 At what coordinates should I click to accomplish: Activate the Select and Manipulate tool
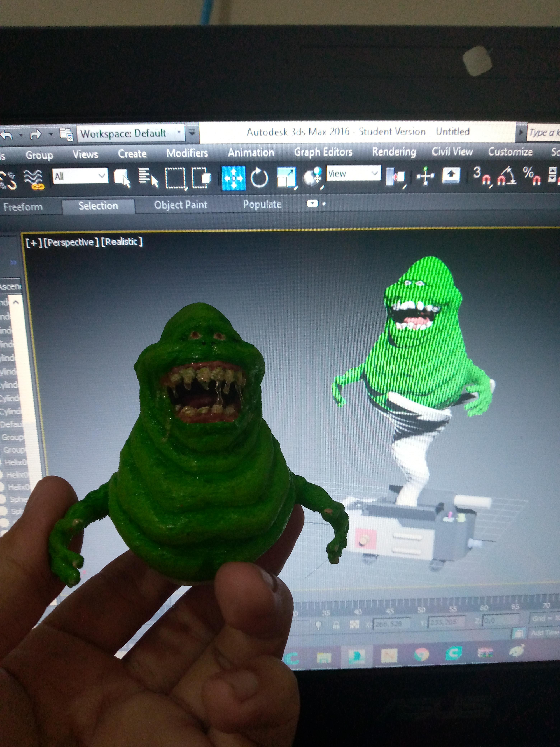[x=425, y=176]
